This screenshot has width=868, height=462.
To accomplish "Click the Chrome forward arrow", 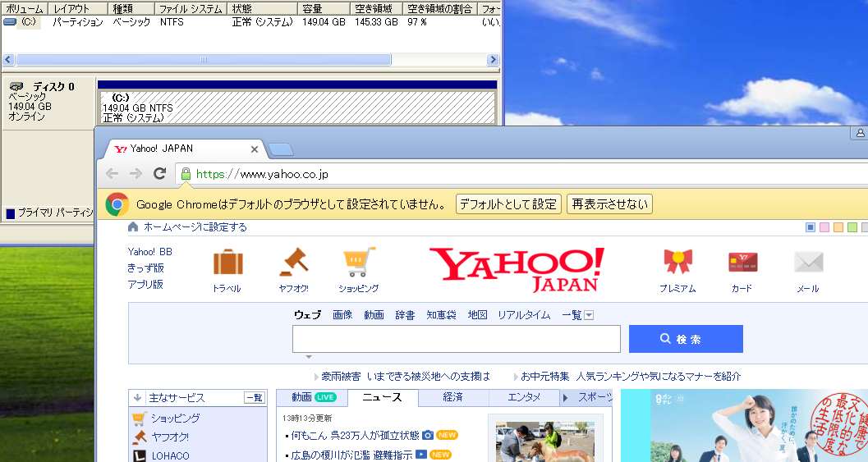I will point(135,174).
